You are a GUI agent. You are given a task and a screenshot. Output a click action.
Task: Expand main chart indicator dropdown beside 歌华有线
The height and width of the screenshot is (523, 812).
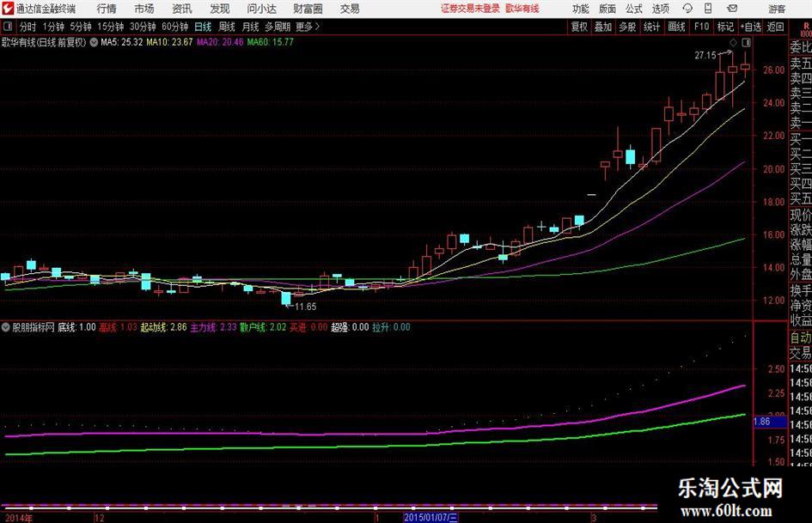pos(94,42)
